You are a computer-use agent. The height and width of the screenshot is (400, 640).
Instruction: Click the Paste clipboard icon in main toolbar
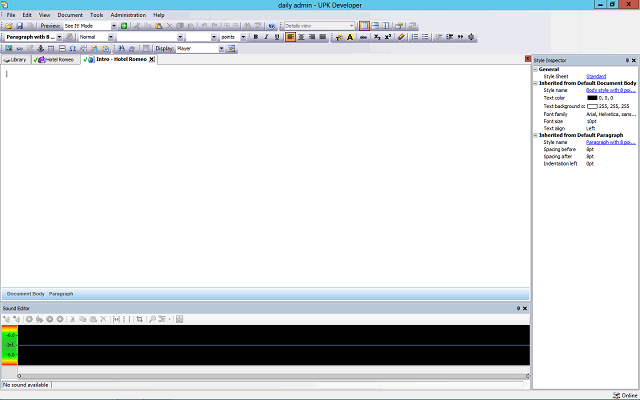(x=159, y=26)
